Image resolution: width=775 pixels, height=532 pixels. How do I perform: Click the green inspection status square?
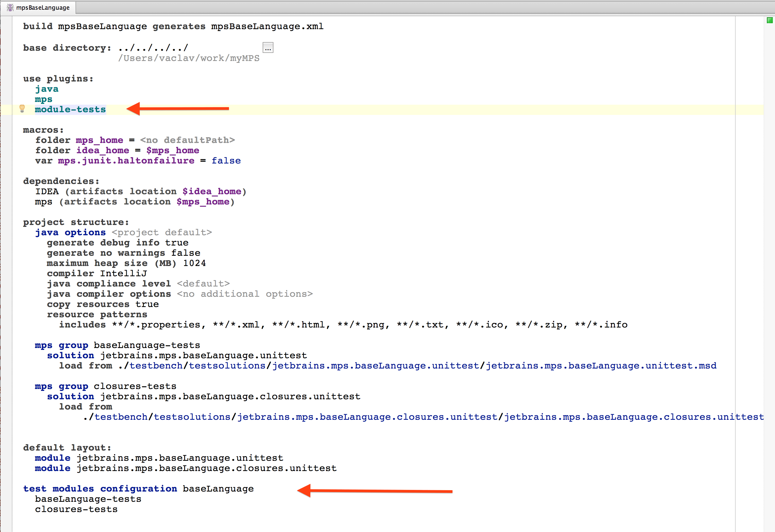(x=770, y=20)
